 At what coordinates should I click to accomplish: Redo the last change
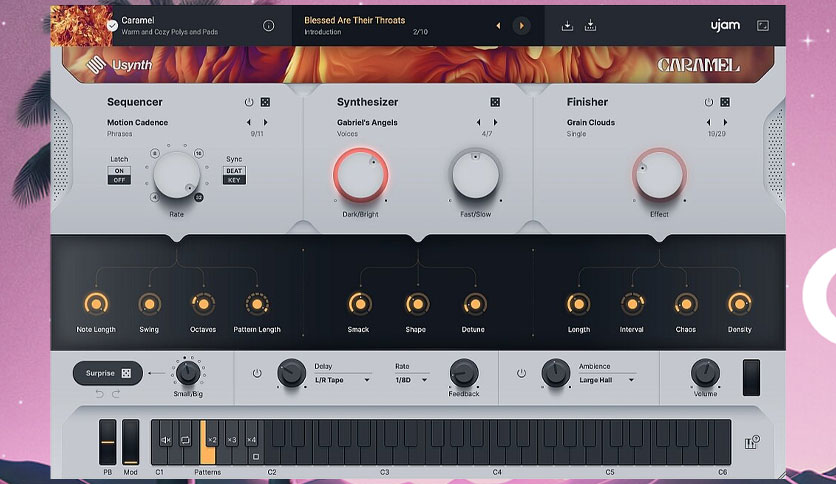pyautogui.click(x=116, y=394)
